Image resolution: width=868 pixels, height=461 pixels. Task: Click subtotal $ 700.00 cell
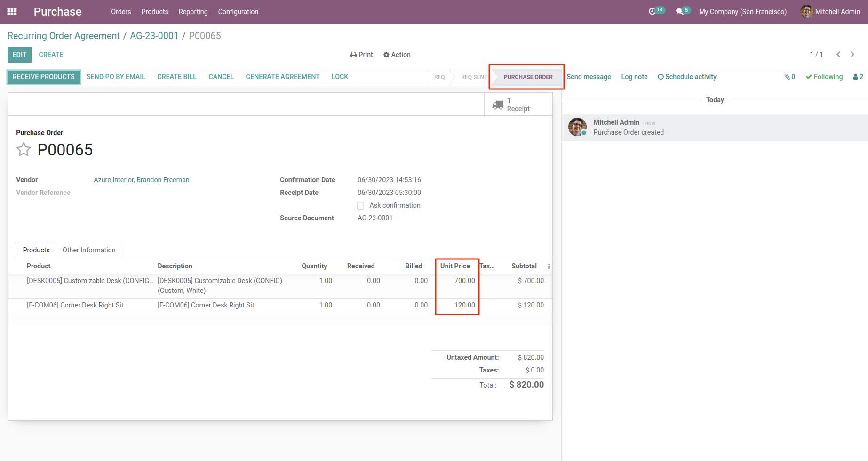click(x=531, y=281)
